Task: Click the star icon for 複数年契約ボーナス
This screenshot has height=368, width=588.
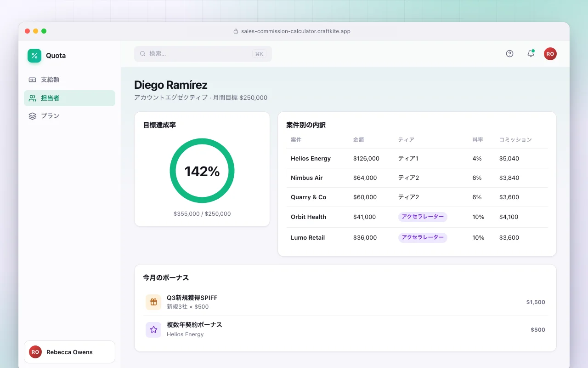Action: point(153,330)
